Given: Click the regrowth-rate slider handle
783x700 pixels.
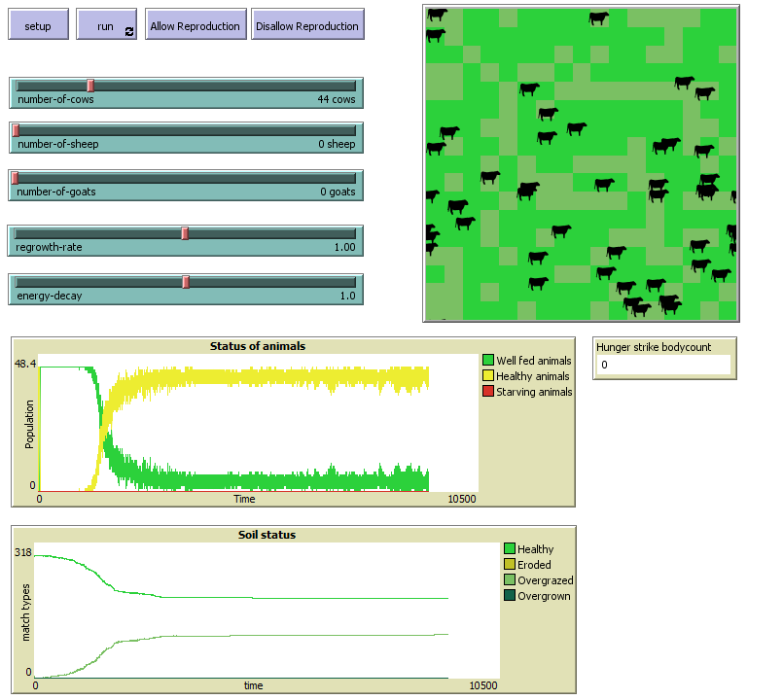Looking at the screenshot, I should point(185,232).
